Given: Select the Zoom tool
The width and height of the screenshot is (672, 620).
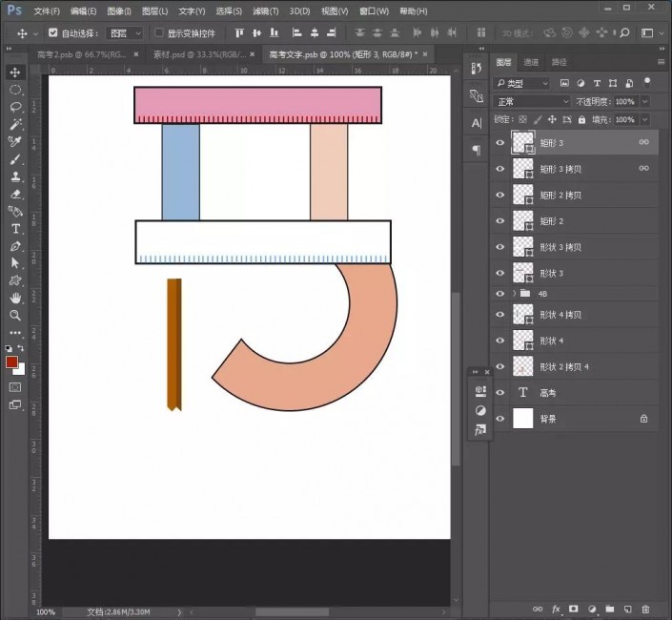Looking at the screenshot, I should click(x=15, y=316).
